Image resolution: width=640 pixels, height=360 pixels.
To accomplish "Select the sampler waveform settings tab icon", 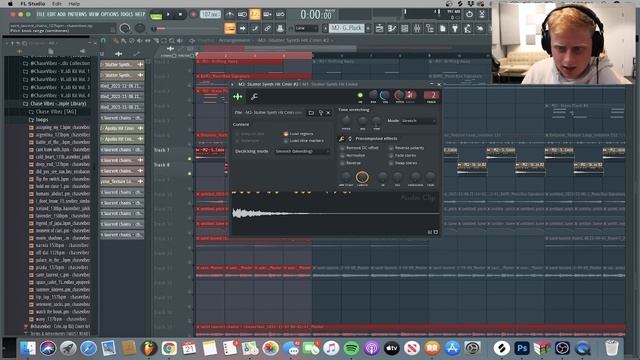I will [238, 97].
